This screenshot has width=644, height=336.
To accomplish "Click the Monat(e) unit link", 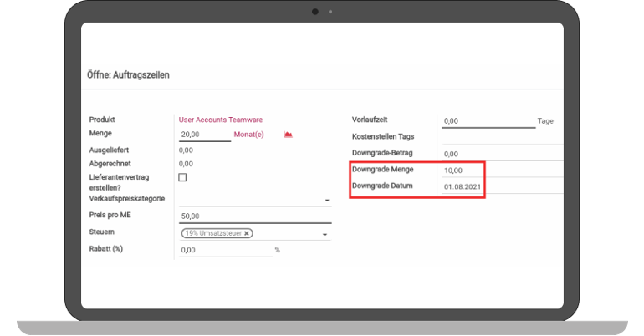I will coord(249,134).
